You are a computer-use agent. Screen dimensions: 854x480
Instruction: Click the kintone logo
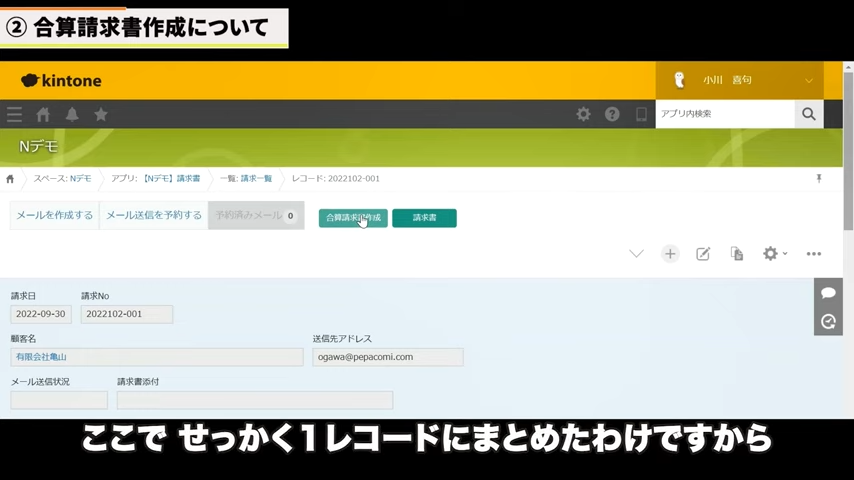click(x=61, y=81)
